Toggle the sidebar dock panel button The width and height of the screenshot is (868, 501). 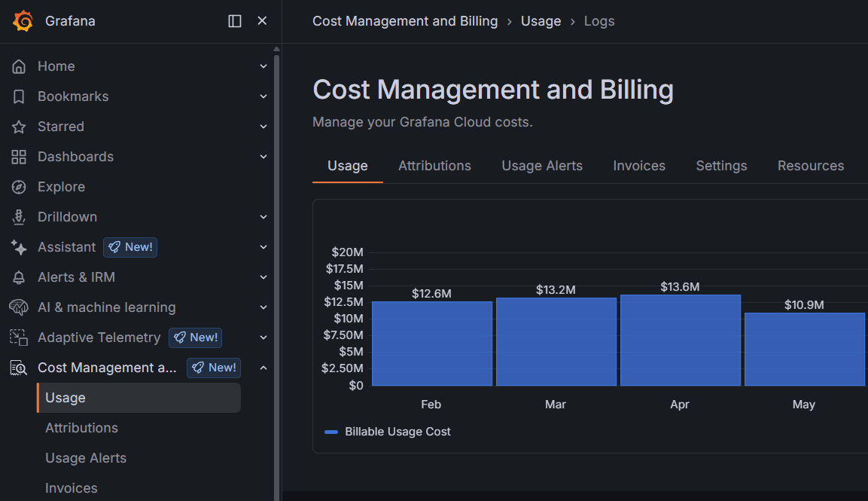click(234, 20)
